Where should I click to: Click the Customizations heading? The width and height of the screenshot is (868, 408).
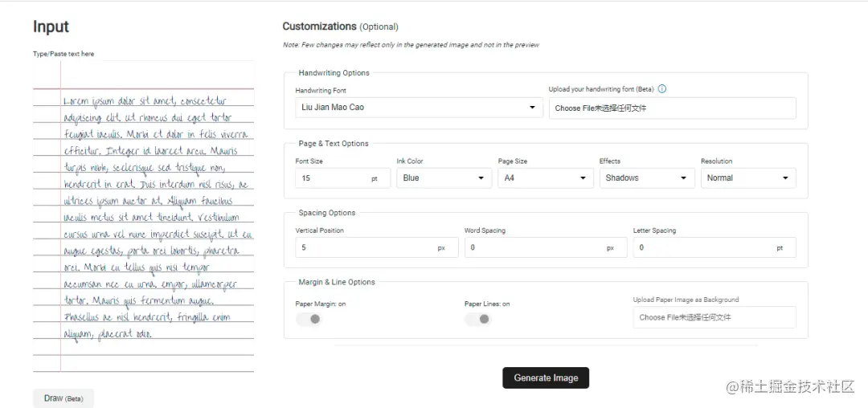319,27
